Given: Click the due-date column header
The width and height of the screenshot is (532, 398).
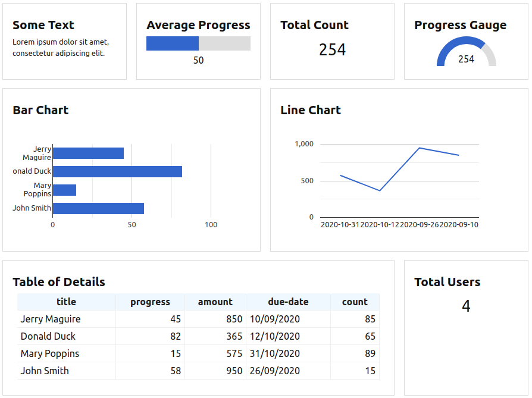Looking at the screenshot, I should click(288, 302).
